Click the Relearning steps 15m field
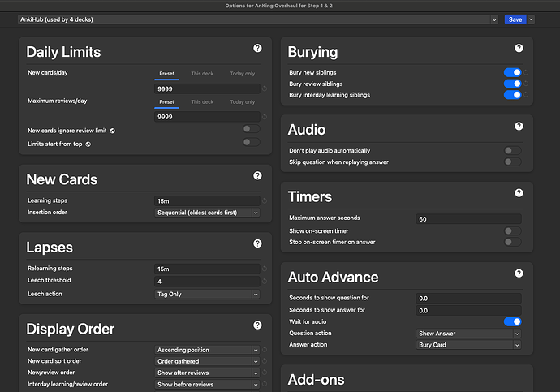Screen dimensions: 560x392 point(207,269)
